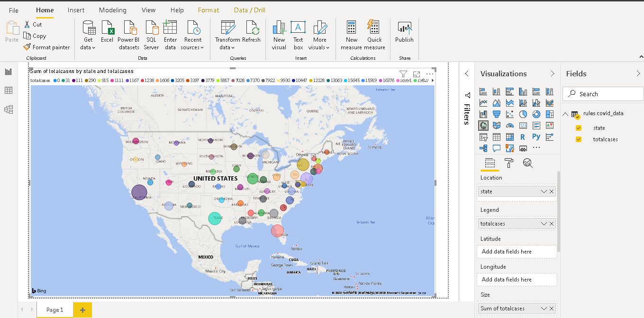Insert a Python visual
Viewport: 644px width, 318px height.
click(x=536, y=136)
